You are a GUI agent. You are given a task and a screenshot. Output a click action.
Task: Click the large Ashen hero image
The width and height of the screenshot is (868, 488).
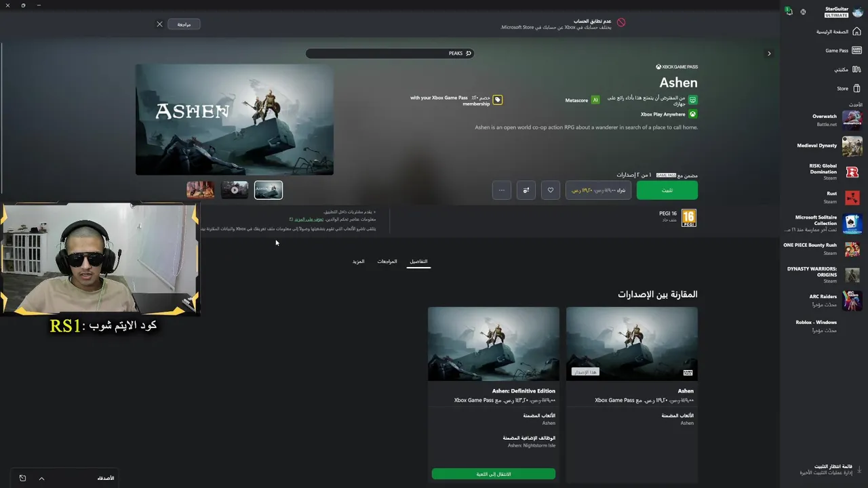[235, 120]
